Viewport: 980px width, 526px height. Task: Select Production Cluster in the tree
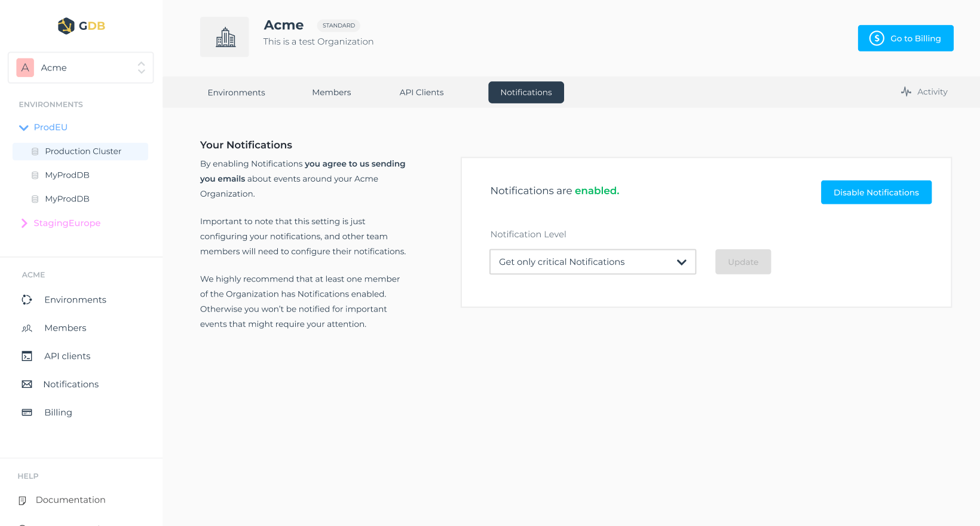coord(83,151)
